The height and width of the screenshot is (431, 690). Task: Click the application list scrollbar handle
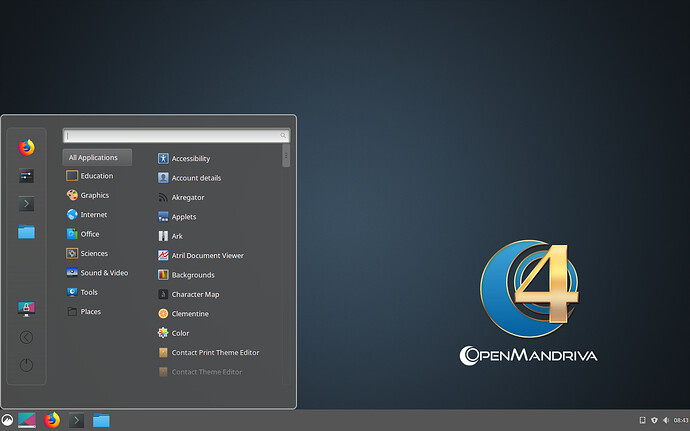[286, 155]
